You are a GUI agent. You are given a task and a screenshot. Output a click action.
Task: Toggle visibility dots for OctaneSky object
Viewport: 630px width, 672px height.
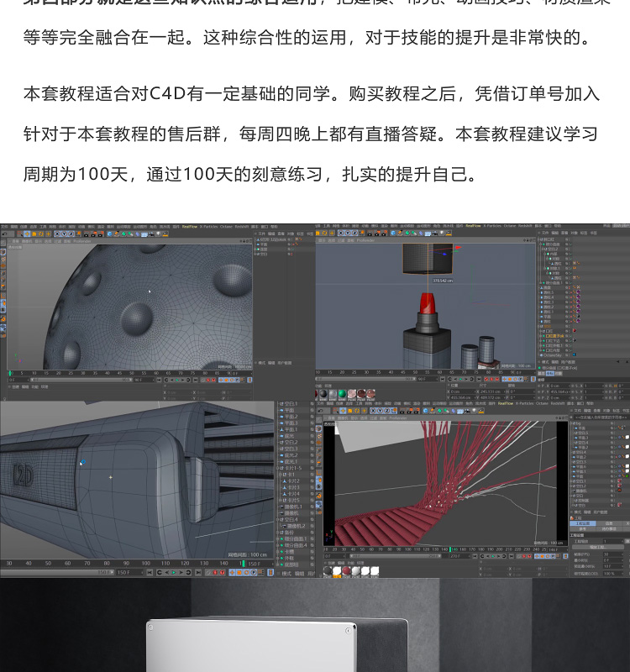pyautogui.click(x=566, y=355)
